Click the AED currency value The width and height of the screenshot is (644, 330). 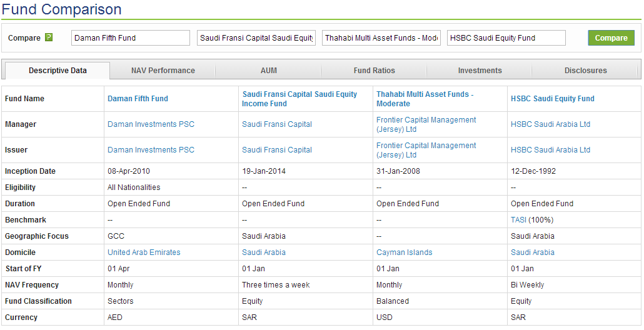click(115, 317)
